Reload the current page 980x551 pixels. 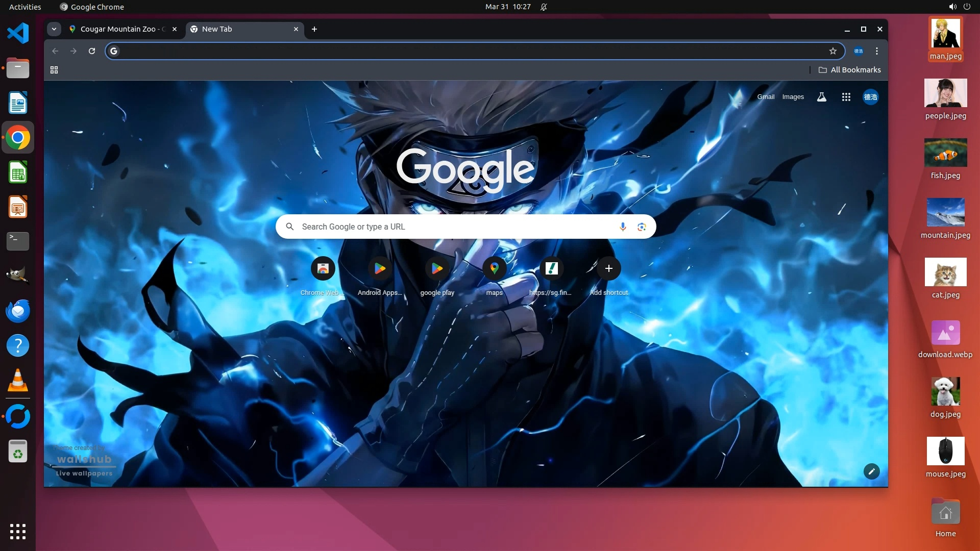(x=92, y=51)
